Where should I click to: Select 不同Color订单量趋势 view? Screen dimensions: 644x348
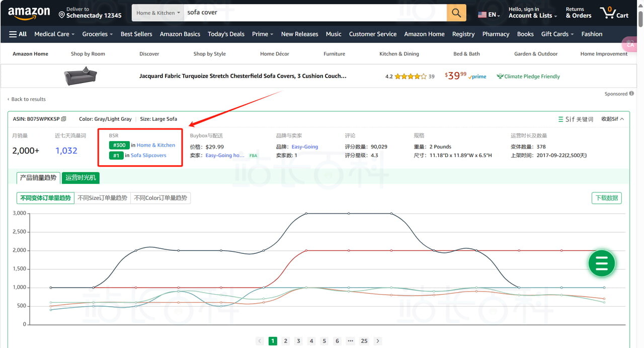(x=160, y=198)
